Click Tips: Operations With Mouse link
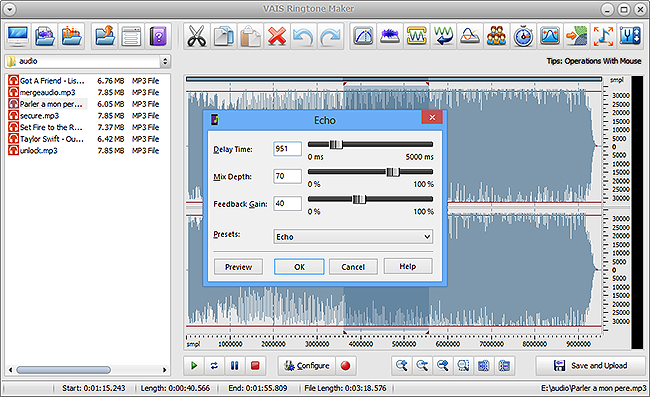The width and height of the screenshot is (650, 397). click(x=594, y=61)
